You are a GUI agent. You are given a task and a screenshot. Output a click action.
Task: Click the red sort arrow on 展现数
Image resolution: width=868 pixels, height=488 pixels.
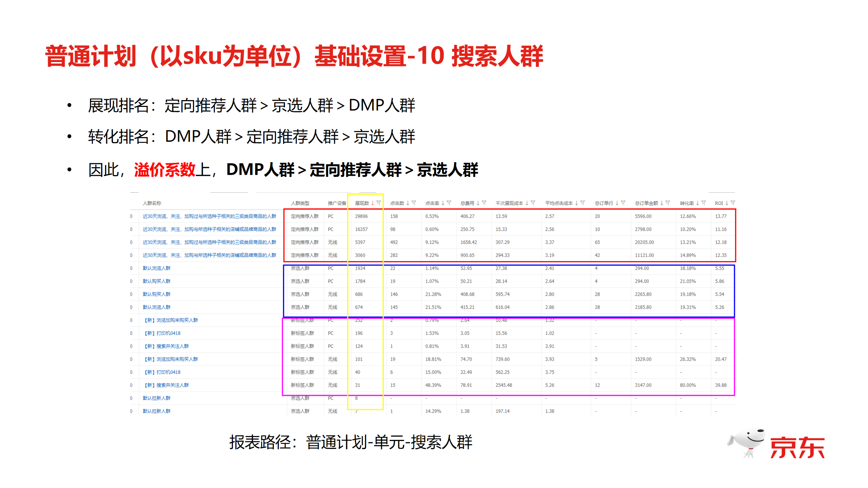coord(372,203)
